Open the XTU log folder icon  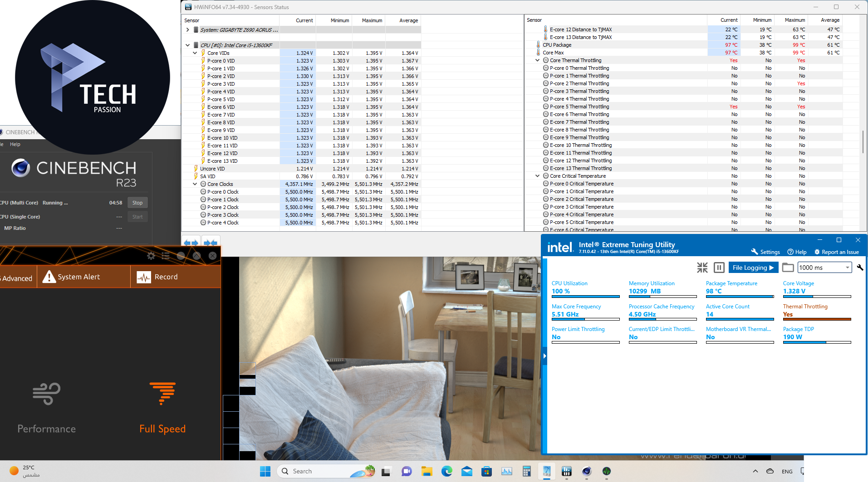click(x=788, y=268)
